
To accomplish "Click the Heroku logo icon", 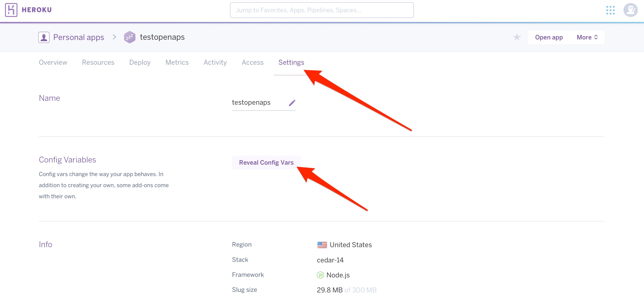I will (11, 10).
